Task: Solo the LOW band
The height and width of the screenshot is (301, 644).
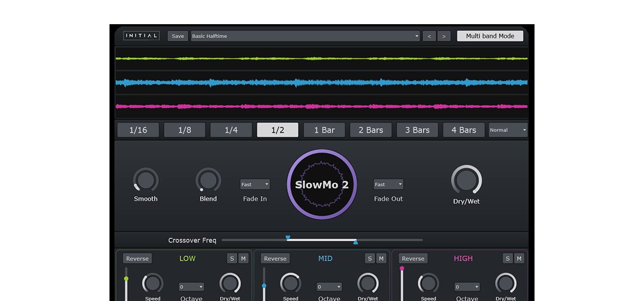Action: click(x=232, y=259)
